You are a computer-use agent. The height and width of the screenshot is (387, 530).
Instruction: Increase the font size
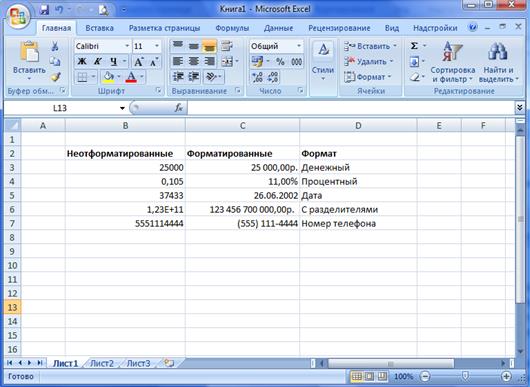click(138, 62)
